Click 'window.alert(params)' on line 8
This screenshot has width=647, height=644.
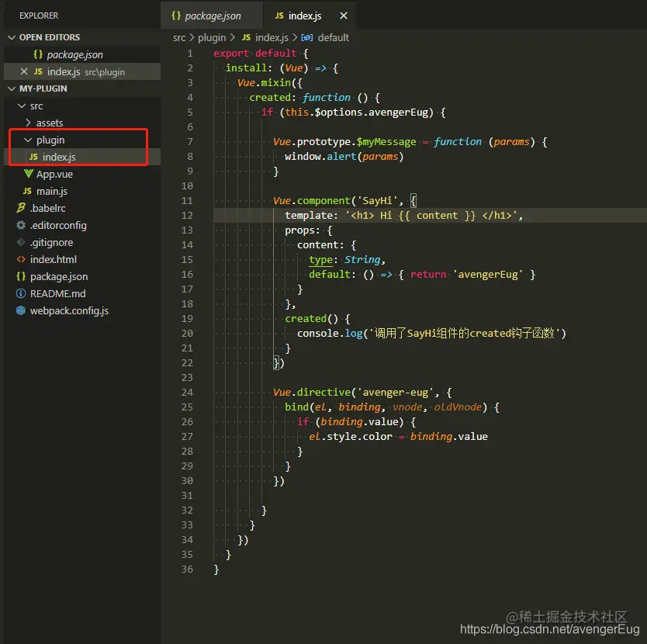click(x=344, y=157)
